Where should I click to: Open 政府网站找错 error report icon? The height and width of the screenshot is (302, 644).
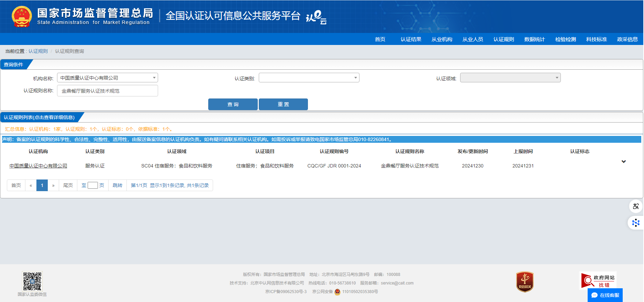point(598,281)
